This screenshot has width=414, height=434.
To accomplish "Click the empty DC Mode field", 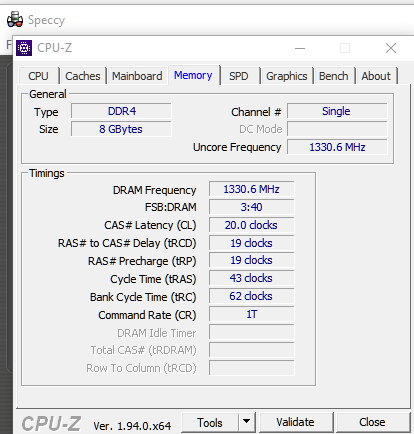I will [x=337, y=129].
